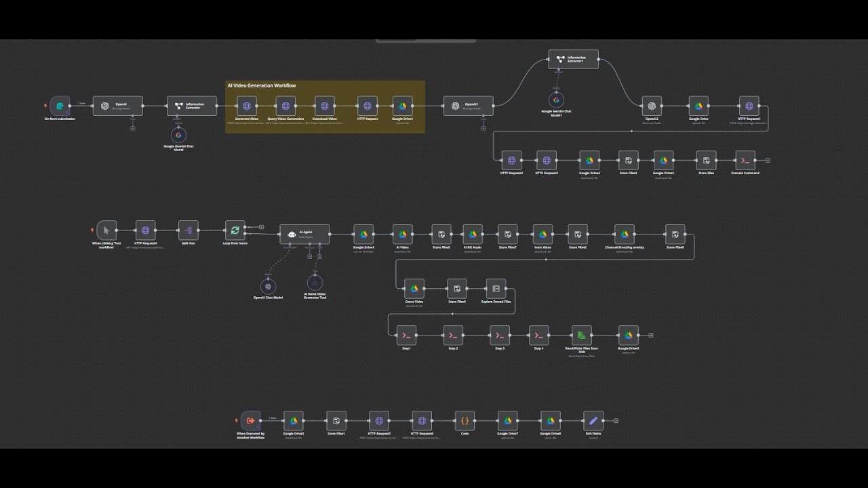
Task: Open the Store Files2 node
Action: tap(629, 161)
